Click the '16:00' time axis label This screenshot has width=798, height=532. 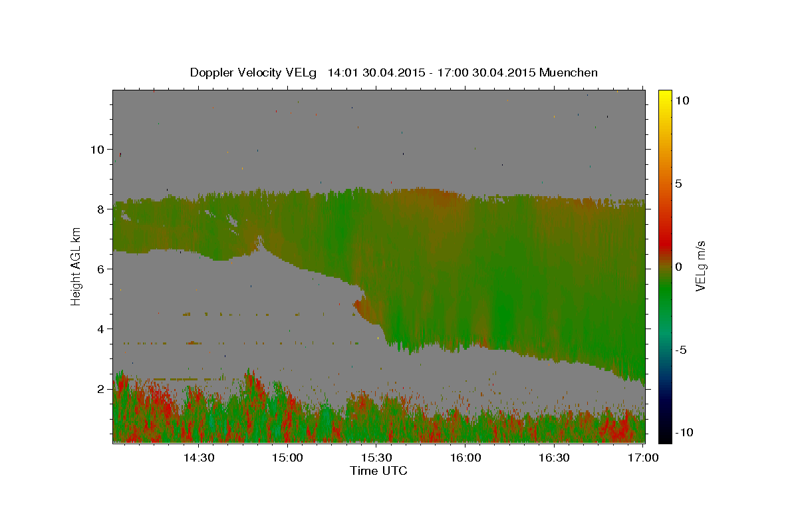[465, 458]
